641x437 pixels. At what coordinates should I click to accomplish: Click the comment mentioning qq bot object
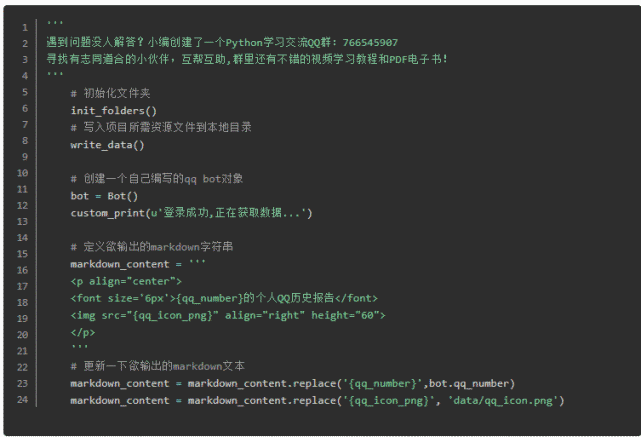pos(157,179)
